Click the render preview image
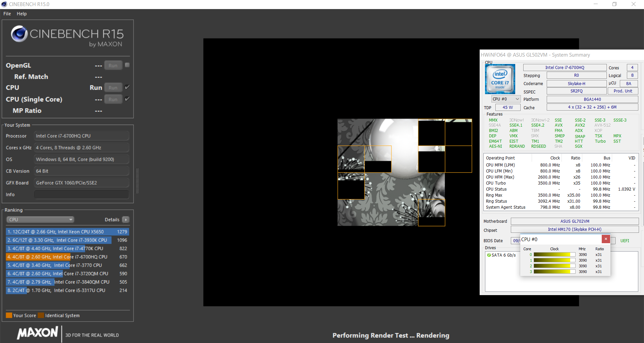Screen dimensions: 644x343 tap(391, 172)
